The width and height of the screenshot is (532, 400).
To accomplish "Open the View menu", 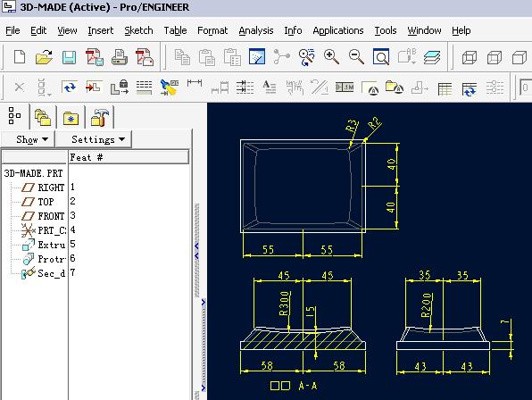I will pos(67,30).
